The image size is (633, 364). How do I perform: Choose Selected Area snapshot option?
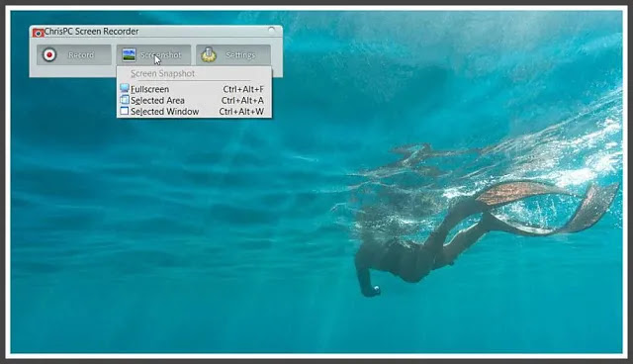coord(194,100)
